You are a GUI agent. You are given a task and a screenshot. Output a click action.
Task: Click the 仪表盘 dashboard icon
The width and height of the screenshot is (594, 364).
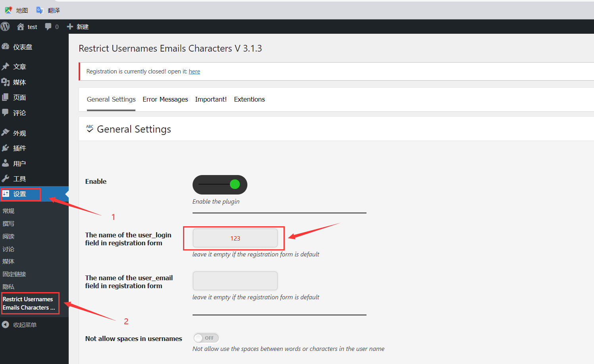point(6,46)
